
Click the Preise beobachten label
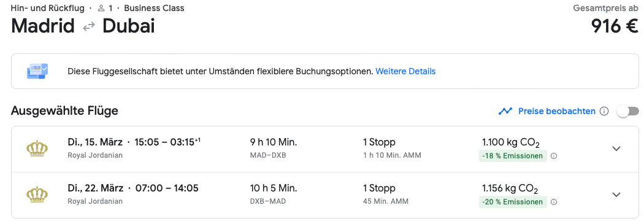click(x=556, y=111)
